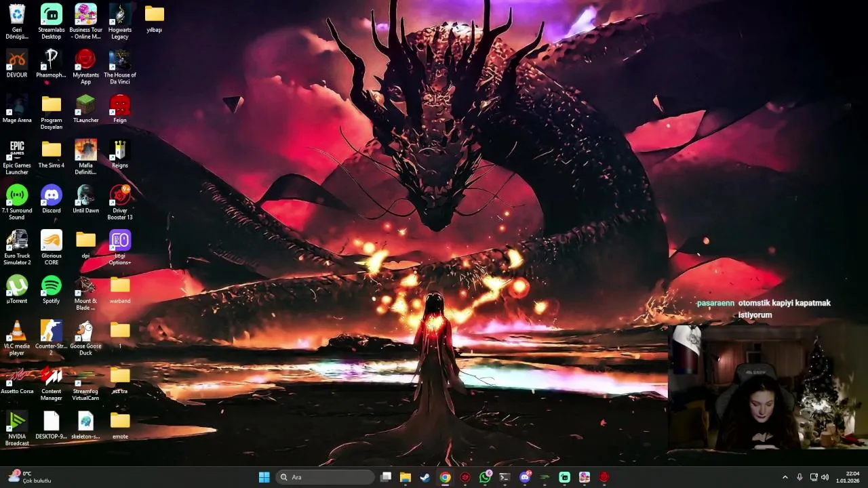Viewport: 868px width, 488px height.
Task: Select the Glorious CORE icon
Action: point(52,248)
